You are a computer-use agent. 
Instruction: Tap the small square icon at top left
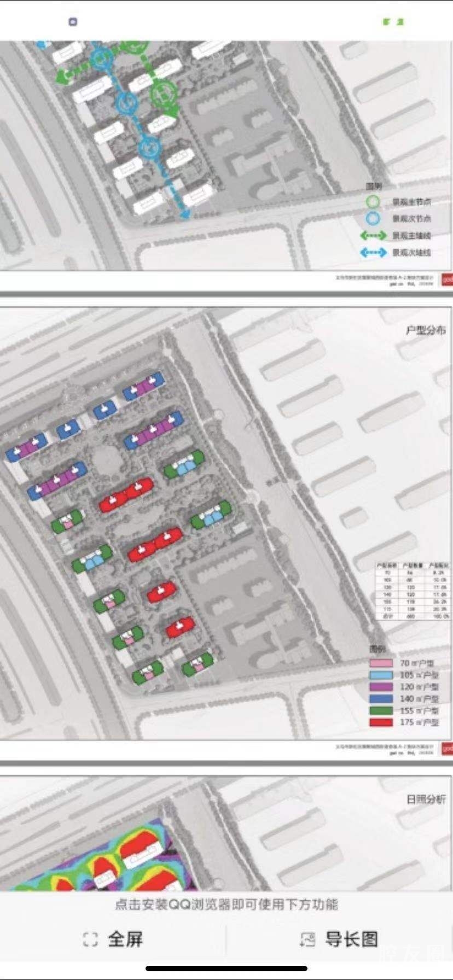coord(73,22)
